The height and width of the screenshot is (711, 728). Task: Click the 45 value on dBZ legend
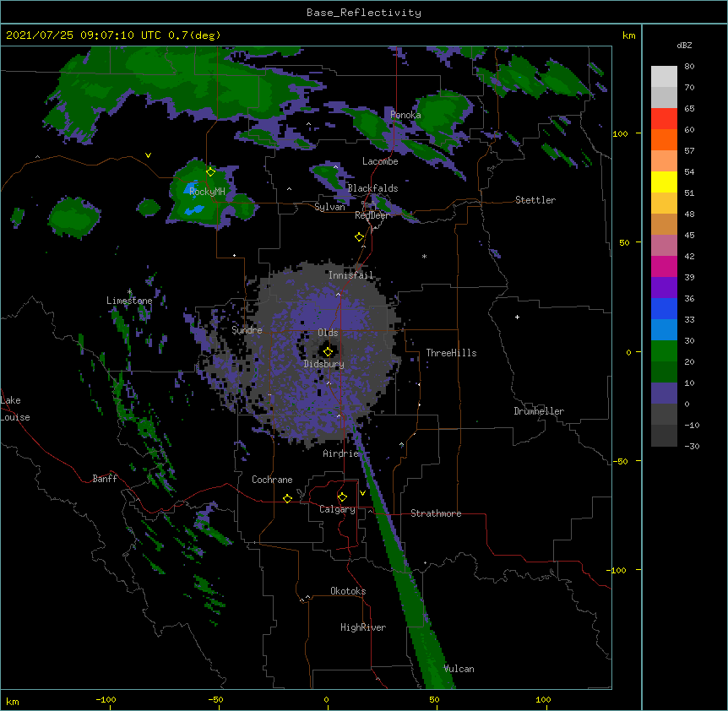click(689, 235)
